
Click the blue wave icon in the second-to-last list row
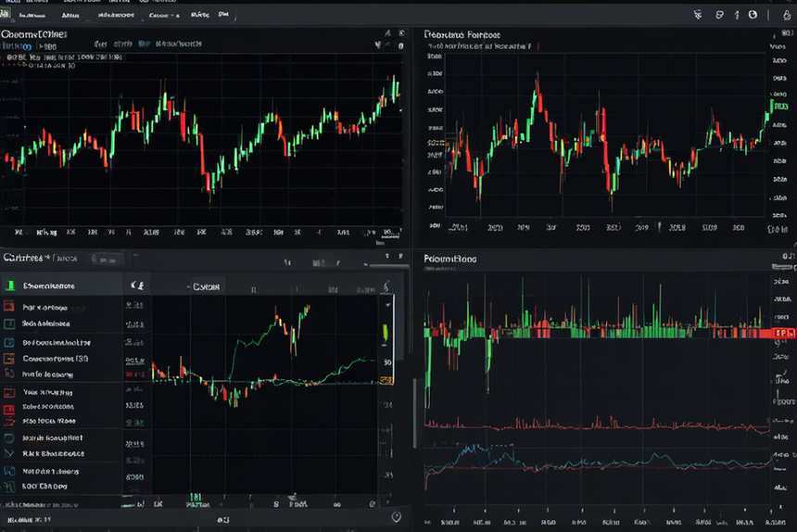point(9,471)
